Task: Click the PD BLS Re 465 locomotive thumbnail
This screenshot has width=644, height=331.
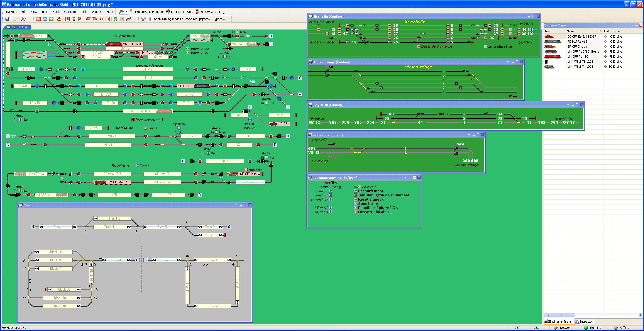Action: click(x=552, y=42)
